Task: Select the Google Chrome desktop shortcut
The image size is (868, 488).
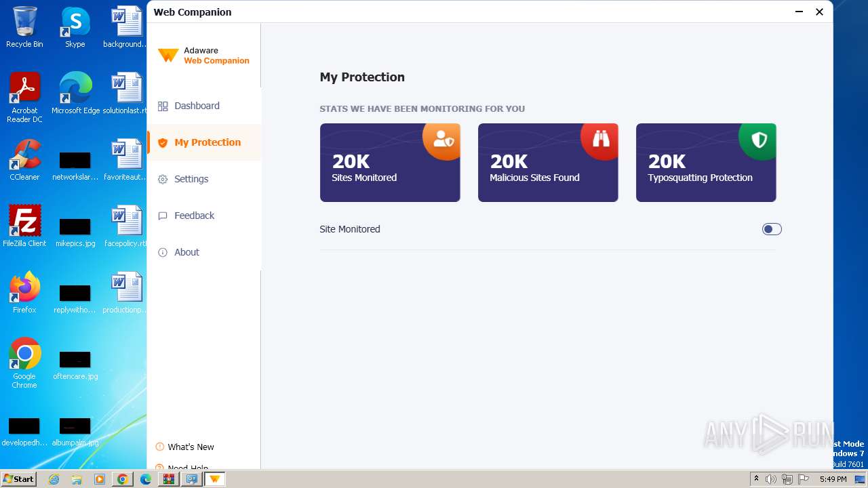Action: [x=24, y=363]
